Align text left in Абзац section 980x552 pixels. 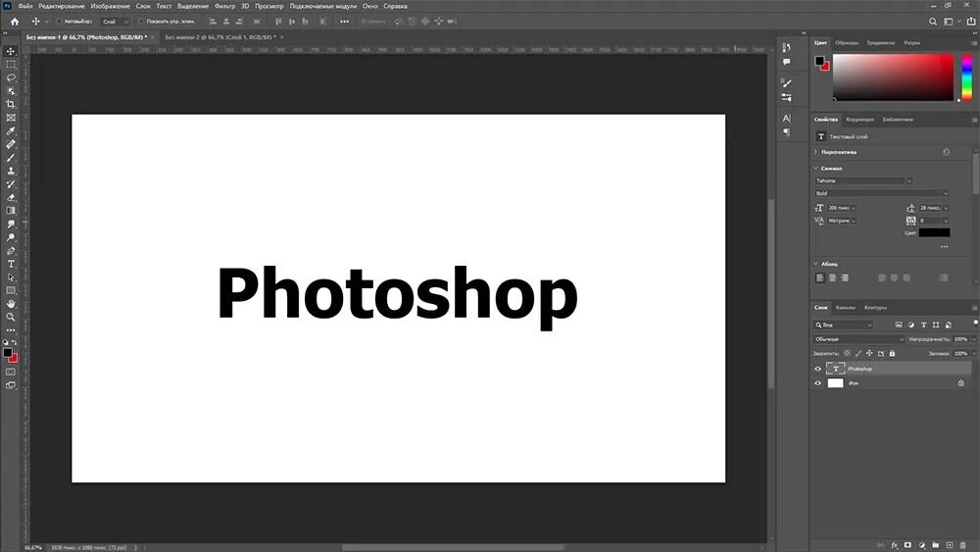tap(820, 278)
